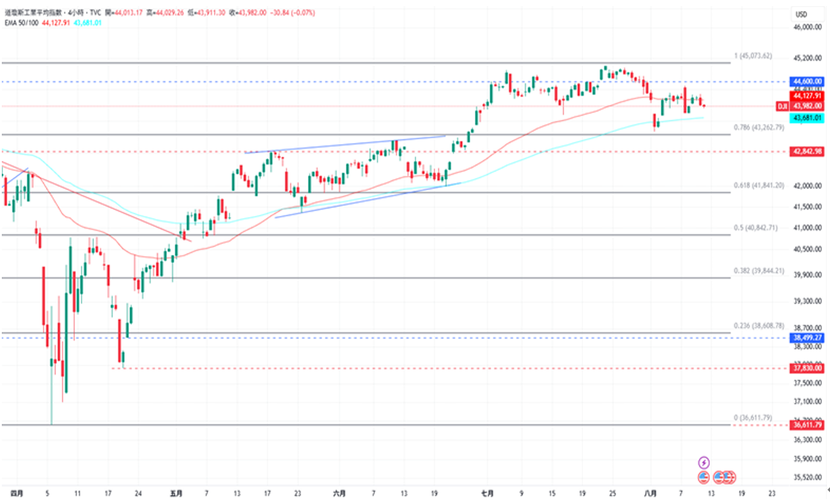
Task: Click the red DJI symbol price tag
Action: (782, 106)
